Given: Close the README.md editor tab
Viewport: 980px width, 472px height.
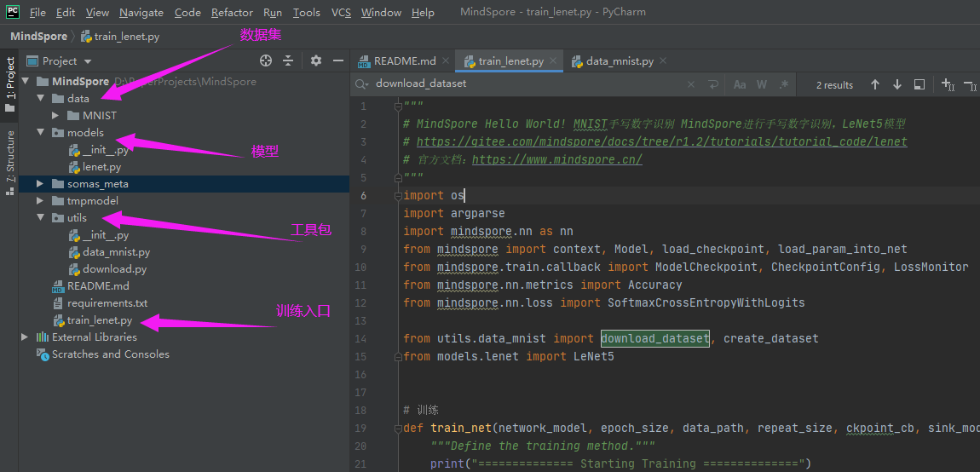Looking at the screenshot, I should click(447, 61).
